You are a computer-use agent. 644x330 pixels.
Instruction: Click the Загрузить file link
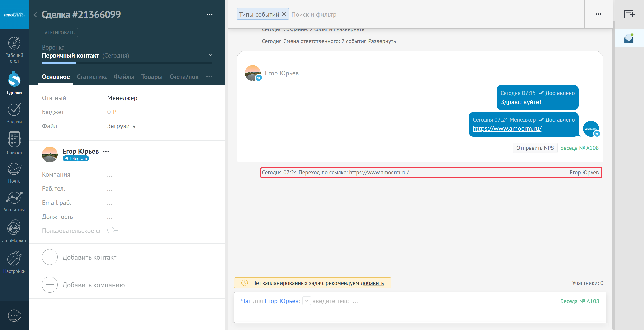[121, 126]
